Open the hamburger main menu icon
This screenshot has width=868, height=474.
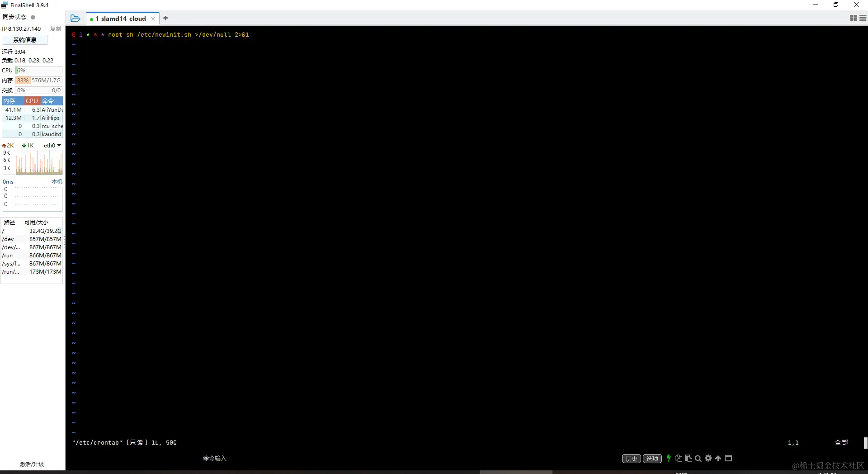pyautogui.click(x=863, y=18)
